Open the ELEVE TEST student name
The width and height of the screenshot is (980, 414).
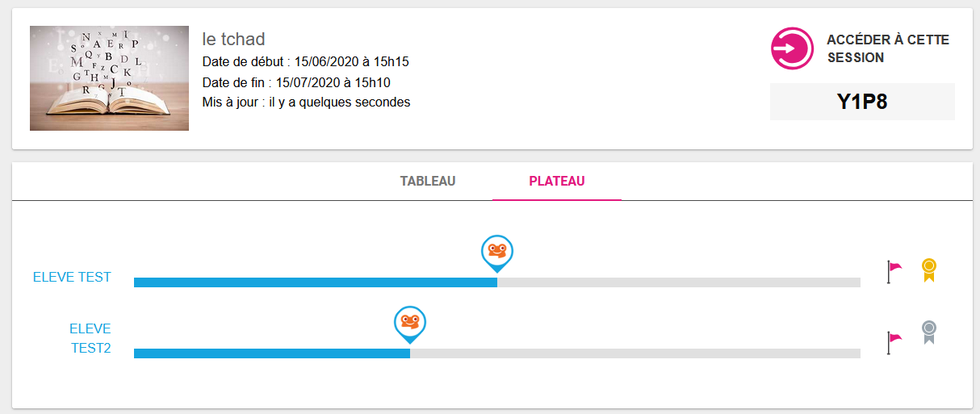(x=72, y=277)
